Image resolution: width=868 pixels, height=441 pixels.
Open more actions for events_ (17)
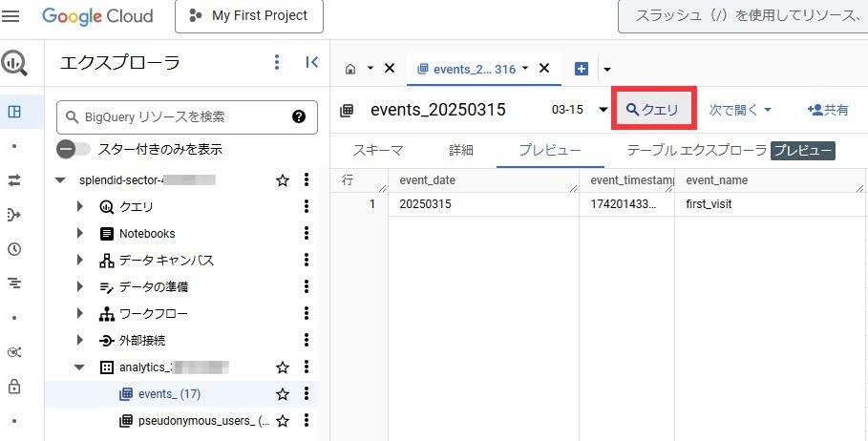point(307,394)
